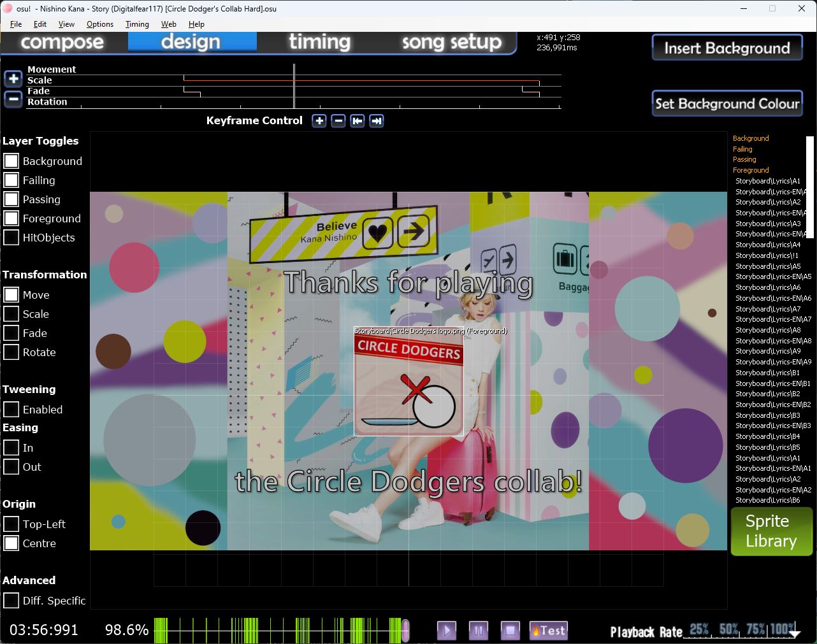The image size is (817, 644).
Task: Select Rotate transformation
Action: [11, 352]
